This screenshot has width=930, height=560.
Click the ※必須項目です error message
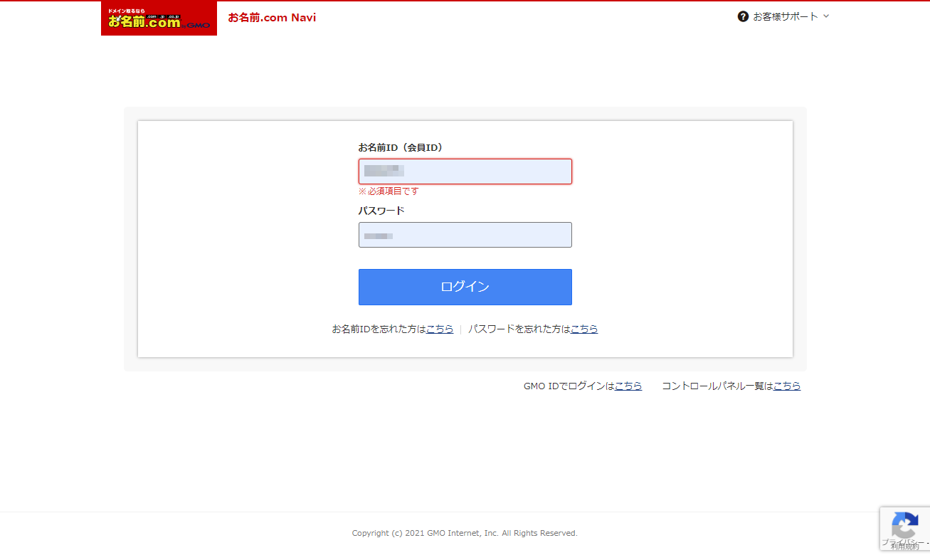coord(389,191)
